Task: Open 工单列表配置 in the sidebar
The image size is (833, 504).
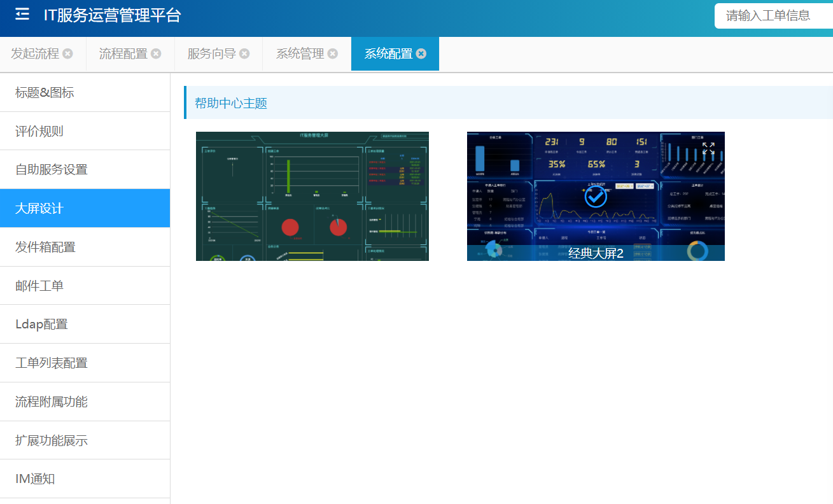Action: point(52,363)
